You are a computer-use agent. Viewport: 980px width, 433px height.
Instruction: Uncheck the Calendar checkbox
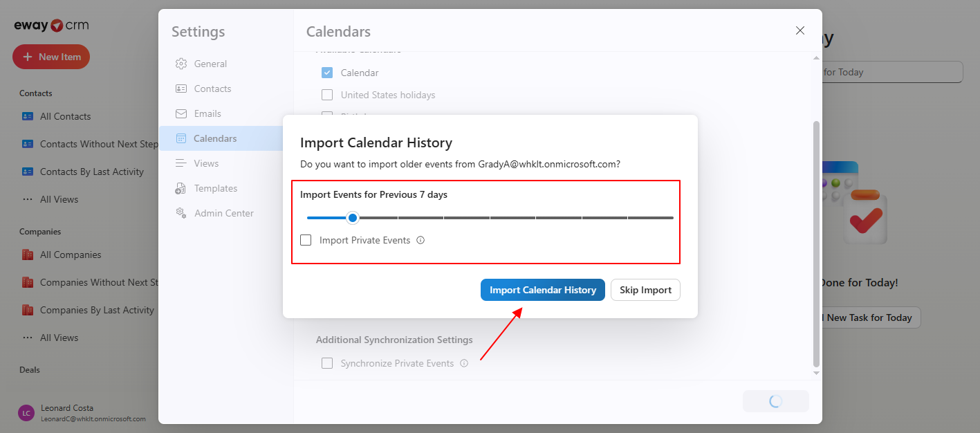point(327,73)
